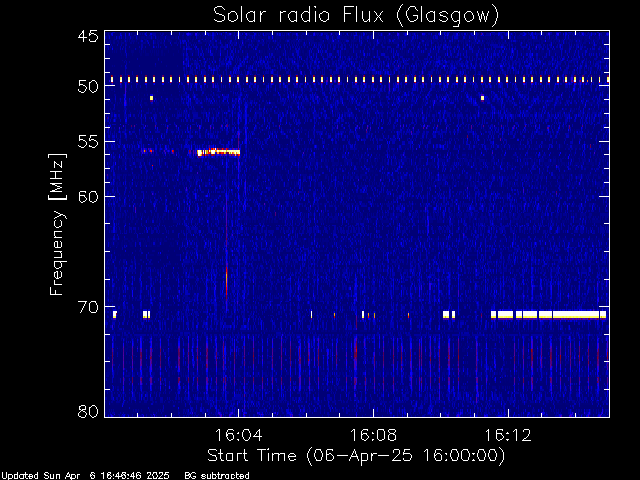Click the 60 MHz axis tick label
This screenshot has height=480, width=640.
point(88,197)
